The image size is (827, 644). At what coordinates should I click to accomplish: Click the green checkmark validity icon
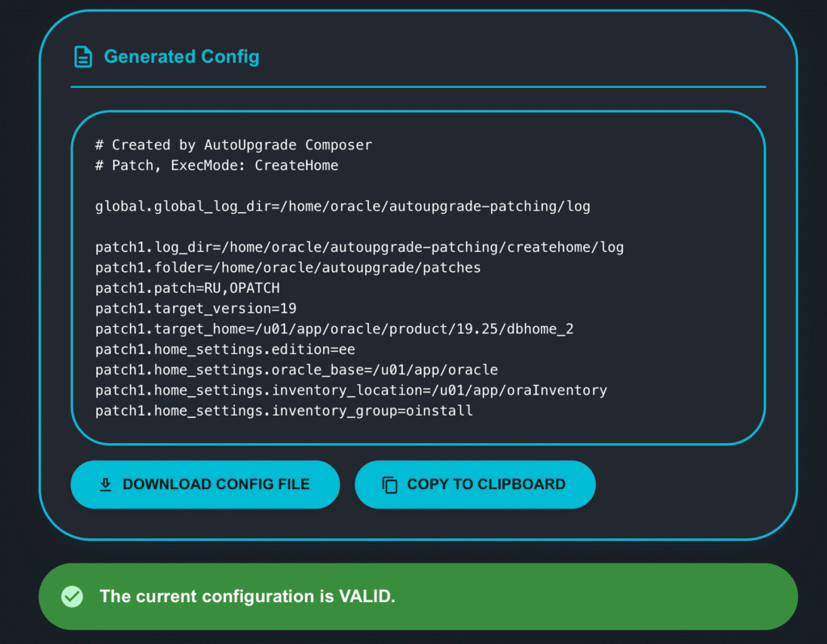pos(72,596)
